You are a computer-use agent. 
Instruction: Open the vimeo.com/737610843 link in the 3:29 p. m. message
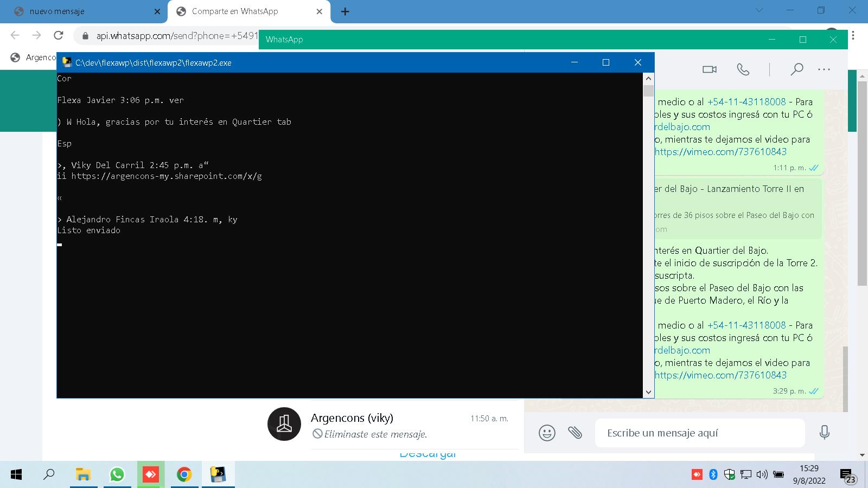[720, 375]
